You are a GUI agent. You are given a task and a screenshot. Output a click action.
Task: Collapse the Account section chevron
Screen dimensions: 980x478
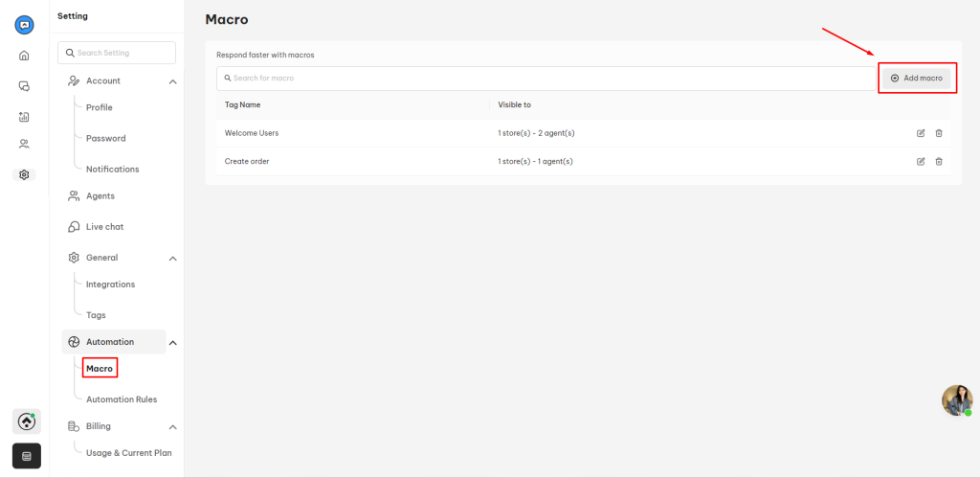coord(173,81)
